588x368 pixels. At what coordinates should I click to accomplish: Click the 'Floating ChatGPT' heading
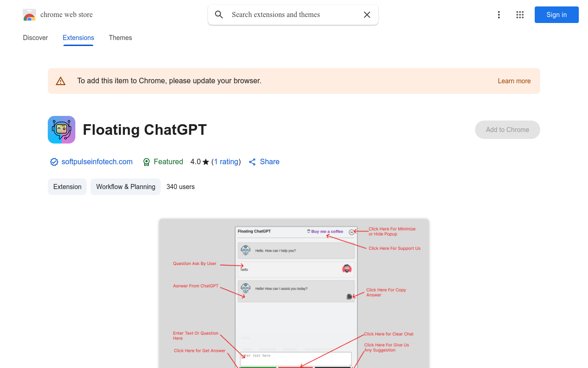(x=145, y=130)
